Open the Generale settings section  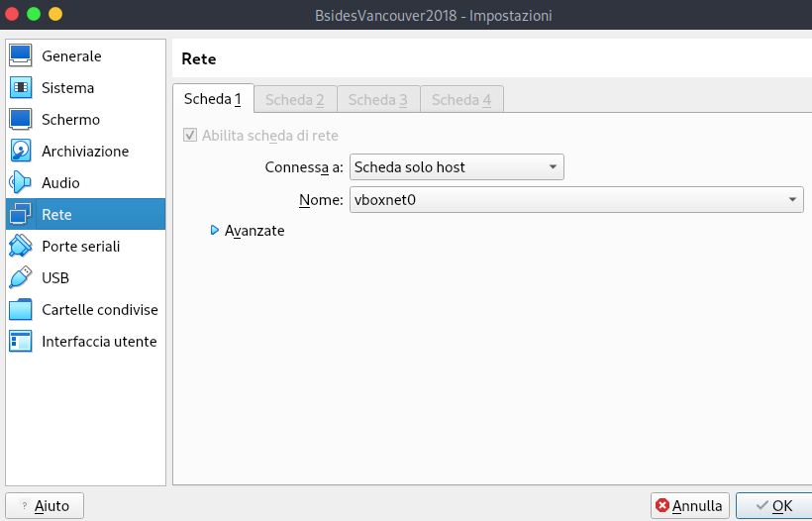[85, 55]
